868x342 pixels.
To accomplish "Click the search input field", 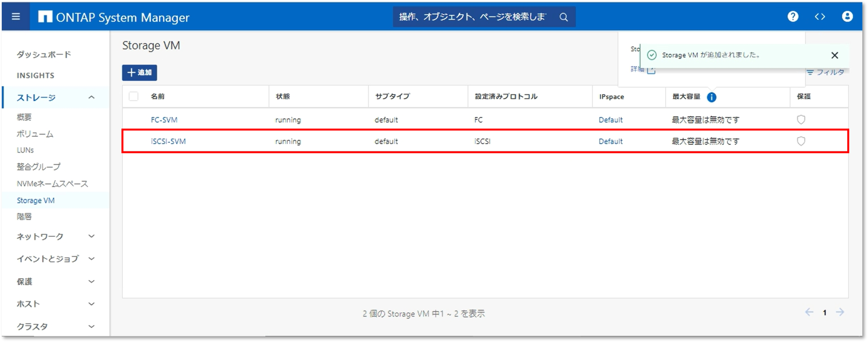I will [473, 17].
